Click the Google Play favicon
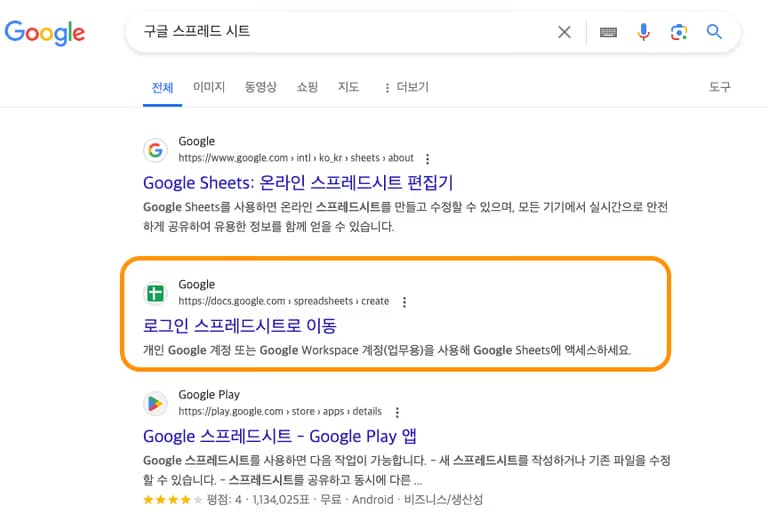This screenshot has width=768, height=514. (155, 403)
